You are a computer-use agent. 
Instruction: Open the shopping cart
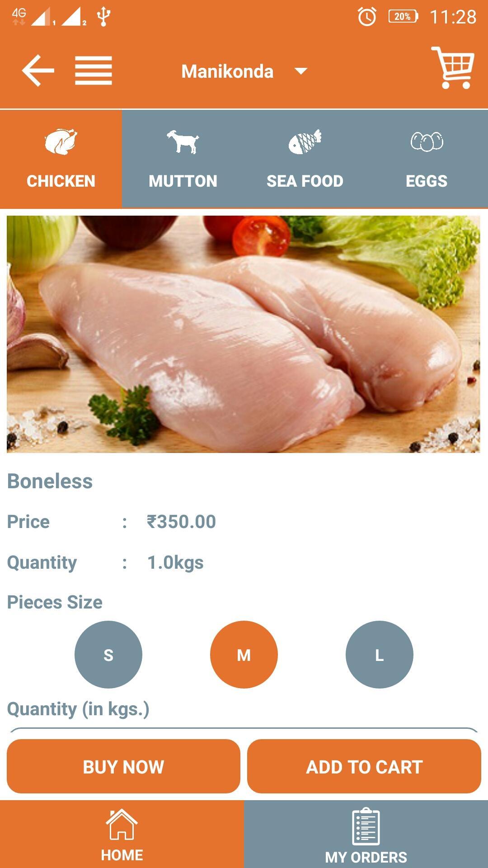click(x=453, y=68)
